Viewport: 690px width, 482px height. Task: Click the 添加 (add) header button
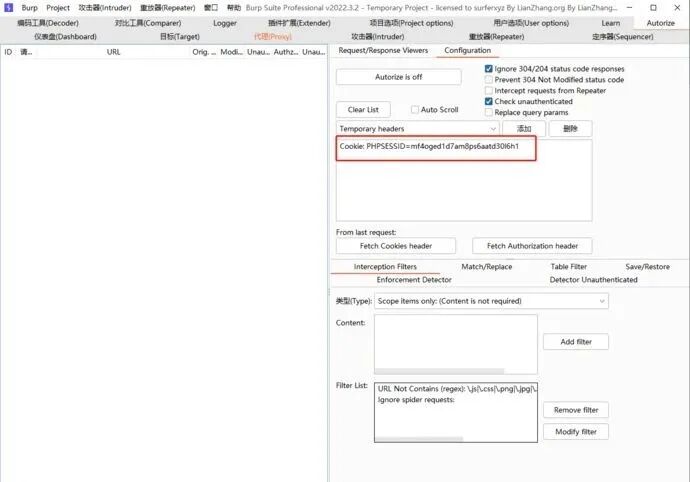pyautogui.click(x=524, y=129)
